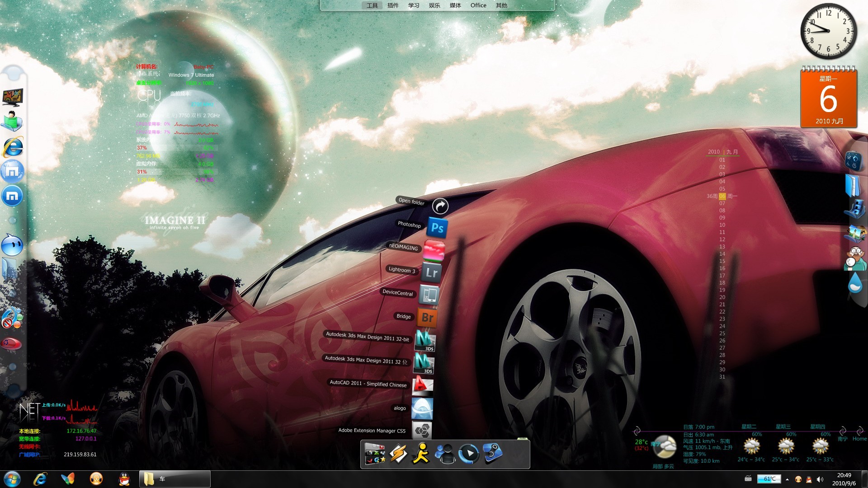Launch the blue round Maxthon icon in sidebar
Image resolution: width=868 pixels, height=488 pixels.
[x=12, y=196]
